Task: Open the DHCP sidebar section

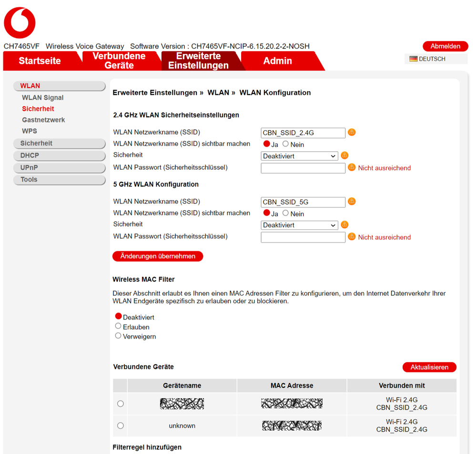Action: (x=60, y=155)
